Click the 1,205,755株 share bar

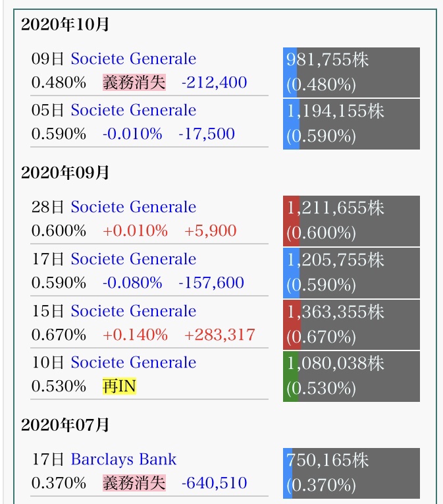[352, 273]
